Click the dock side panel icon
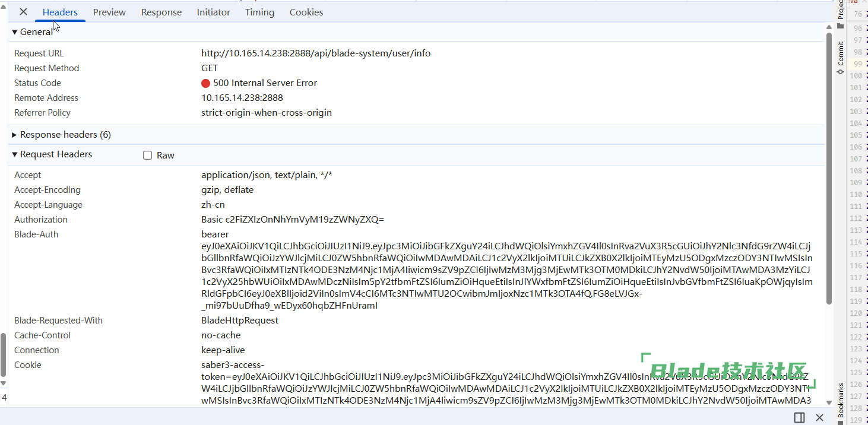The width and height of the screenshot is (868, 425). click(799, 417)
